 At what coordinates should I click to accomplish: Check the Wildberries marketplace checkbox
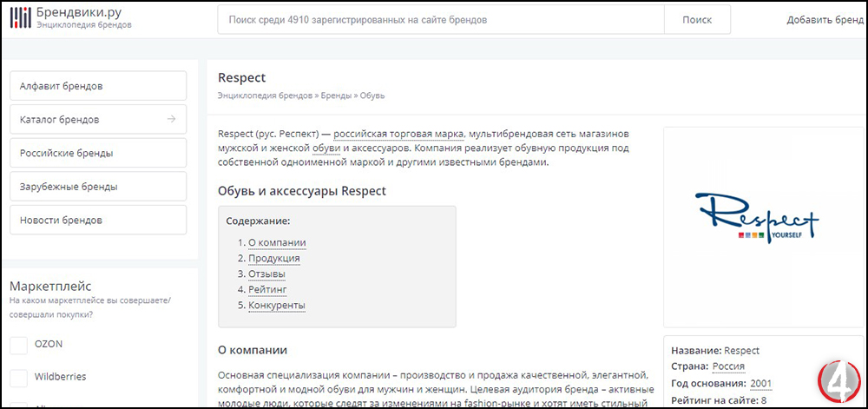(19, 379)
